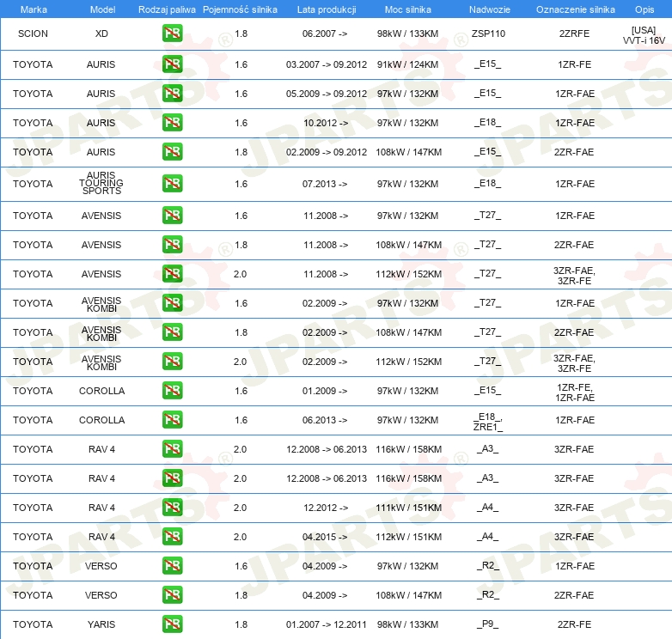
Task: Click the YARIS model cell
Action: [101, 624]
